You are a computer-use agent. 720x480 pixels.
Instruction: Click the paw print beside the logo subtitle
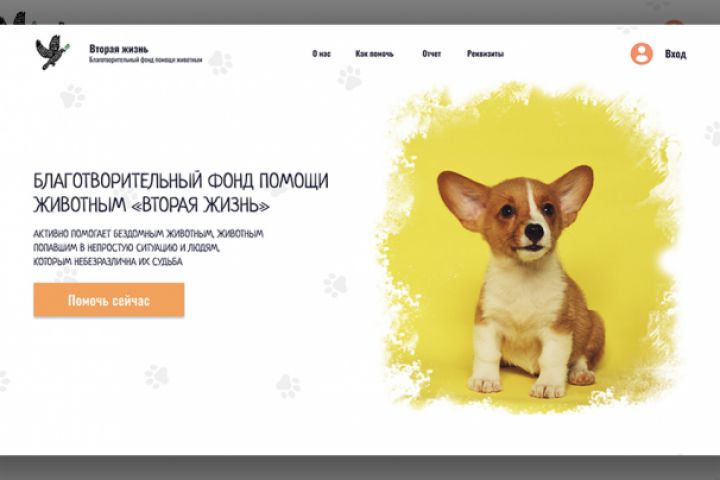(x=220, y=62)
